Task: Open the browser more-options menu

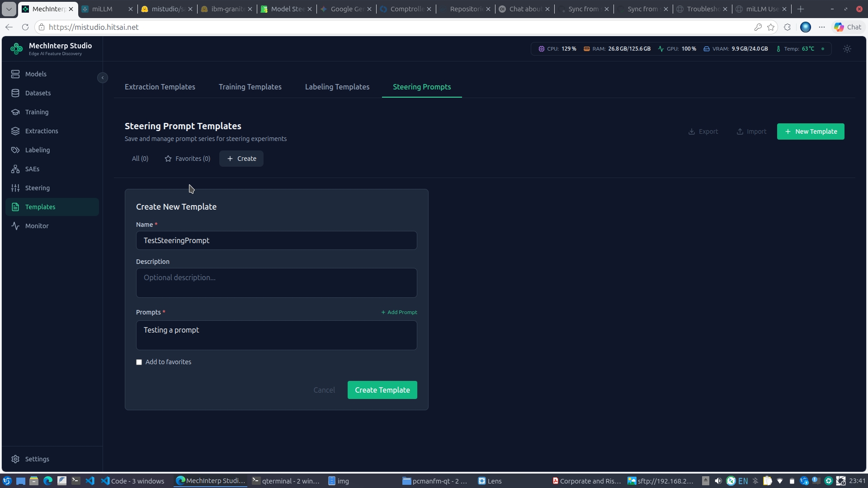Action: pyautogui.click(x=822, y=27)
